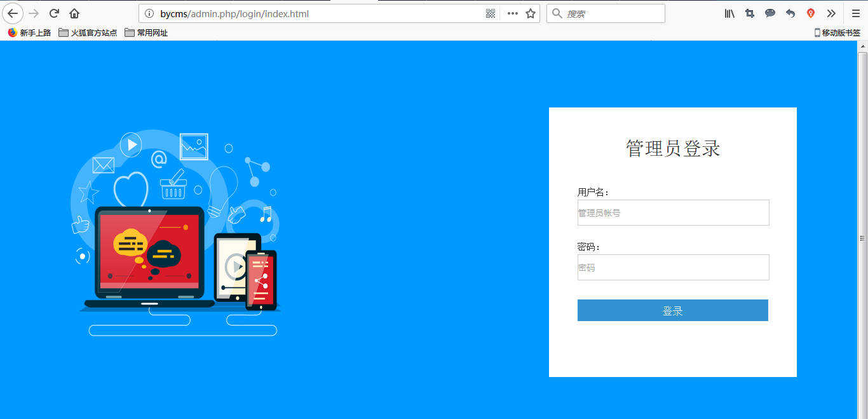This screenshot has width=868, height=419.
Task: Bookmark this page with star icon
Action: pyautogui.click(x=531, y=13)
